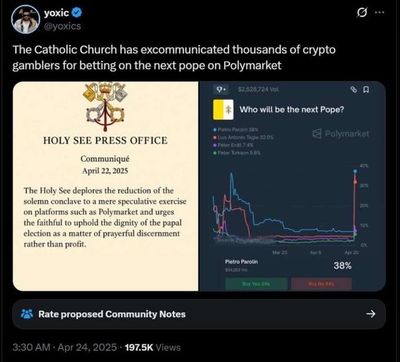Open the three-dot more options menu
The image size is (400, 362).
tap(379, 13)
